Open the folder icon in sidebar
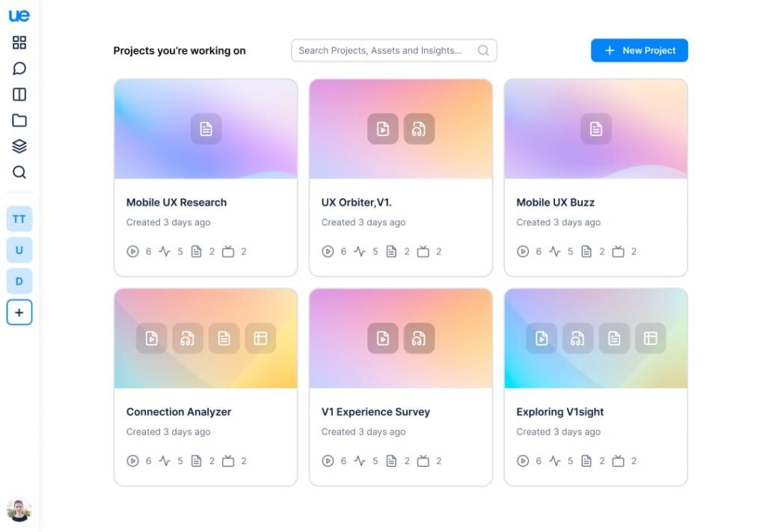The height and width of the screenshot is (532, 766). (x=19, y=120)
